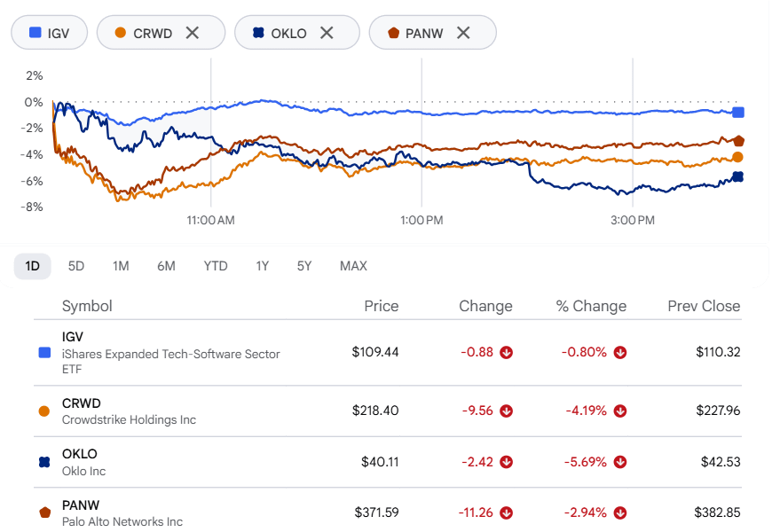Open the IGV symbol in the table

pos(73,337)
